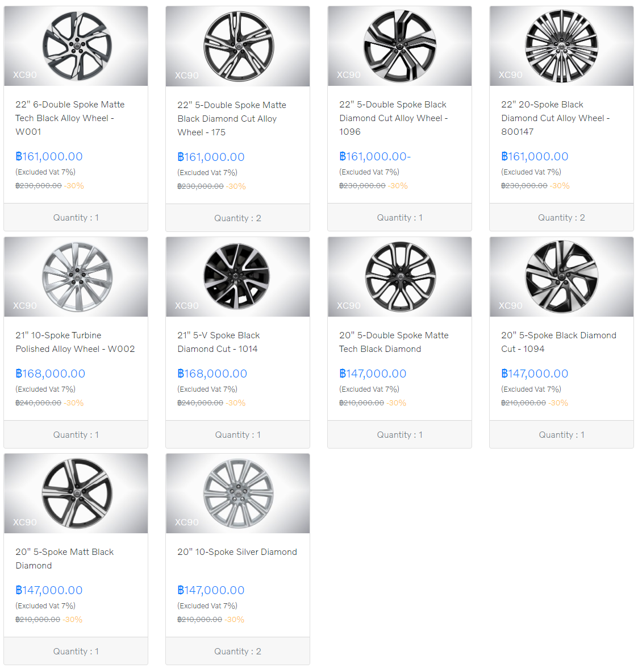Click title 22" 5-Double Spoke Matte Black 175
This screenshot has width=638, height=672.
tap(232, 119)
